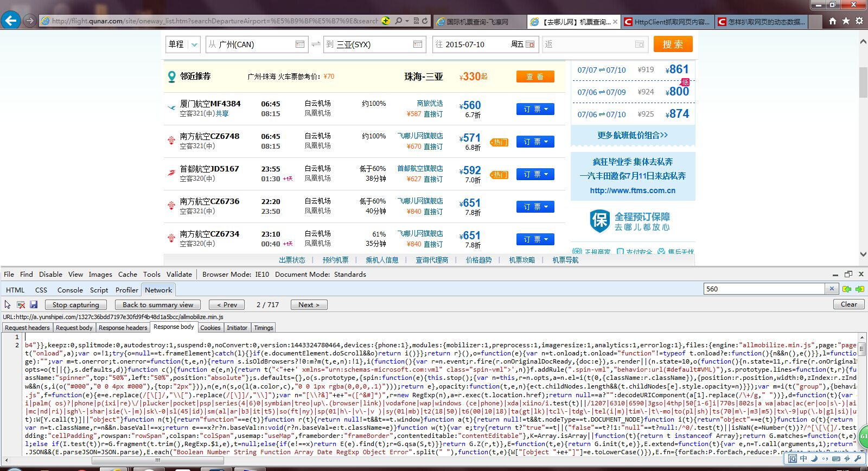Switch to the Console tab
This screenshot has width=868, height=471.
coord(70,290)
